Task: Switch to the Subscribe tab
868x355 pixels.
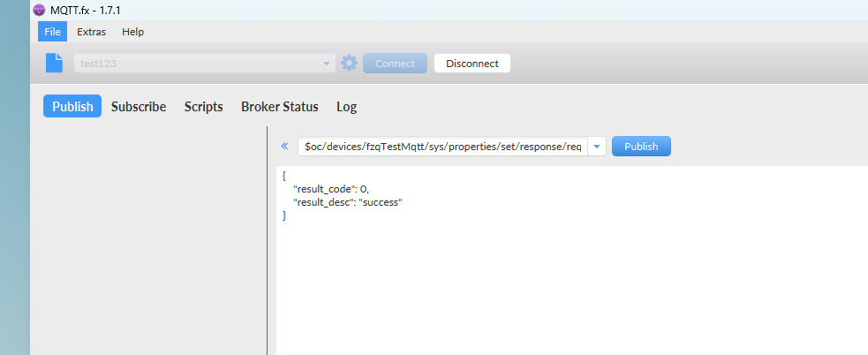Action: [139, 107]
